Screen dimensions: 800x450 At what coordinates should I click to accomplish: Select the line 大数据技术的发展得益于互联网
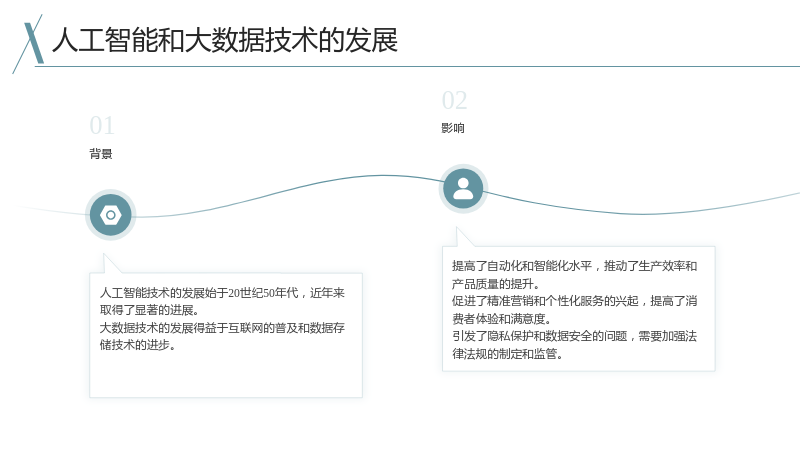(181, 328)
